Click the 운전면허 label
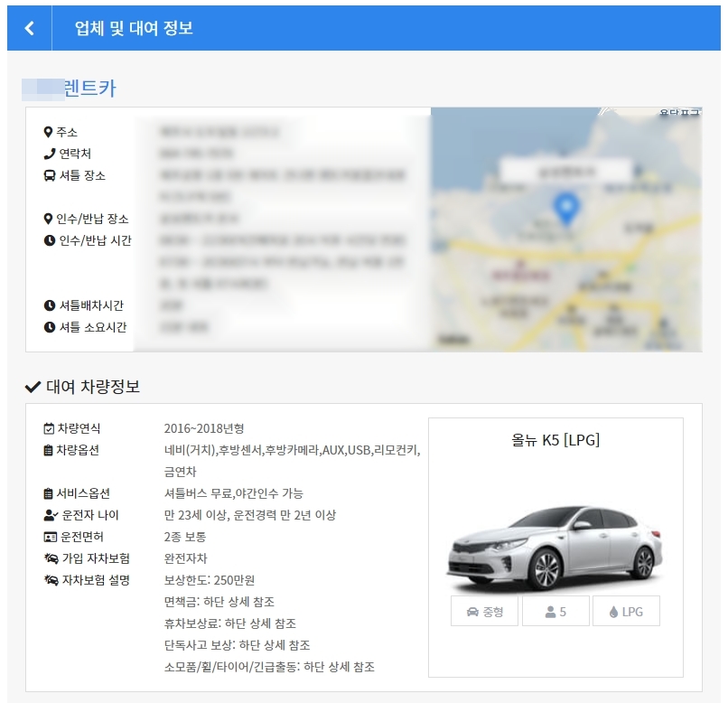This screenshot has height=703, width=728. [x=81, y=538]
